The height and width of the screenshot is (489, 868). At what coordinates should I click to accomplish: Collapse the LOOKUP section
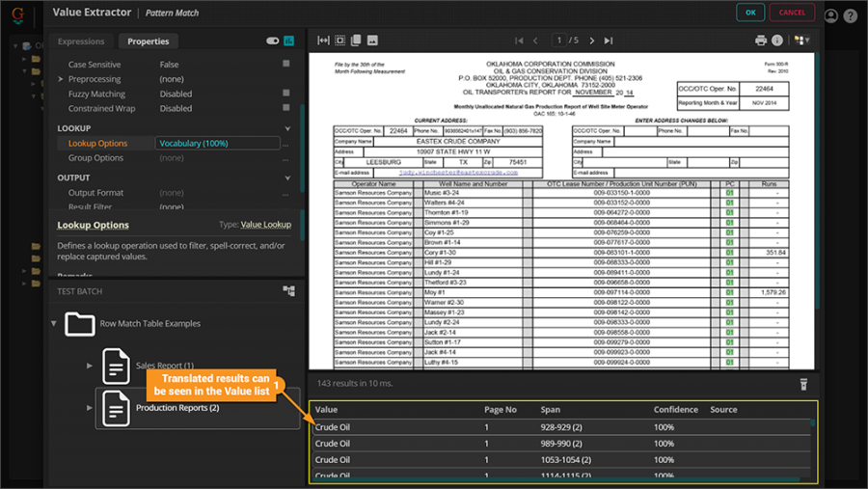coord(286,128)
